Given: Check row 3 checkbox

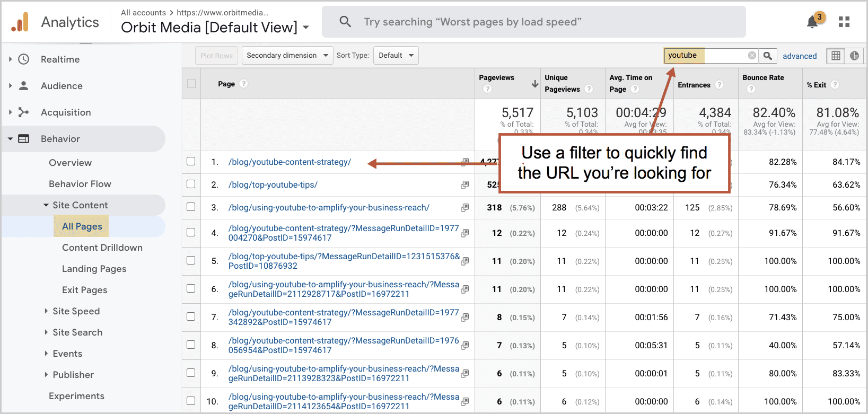Looking at the screenshot, I should click(191, 207).
